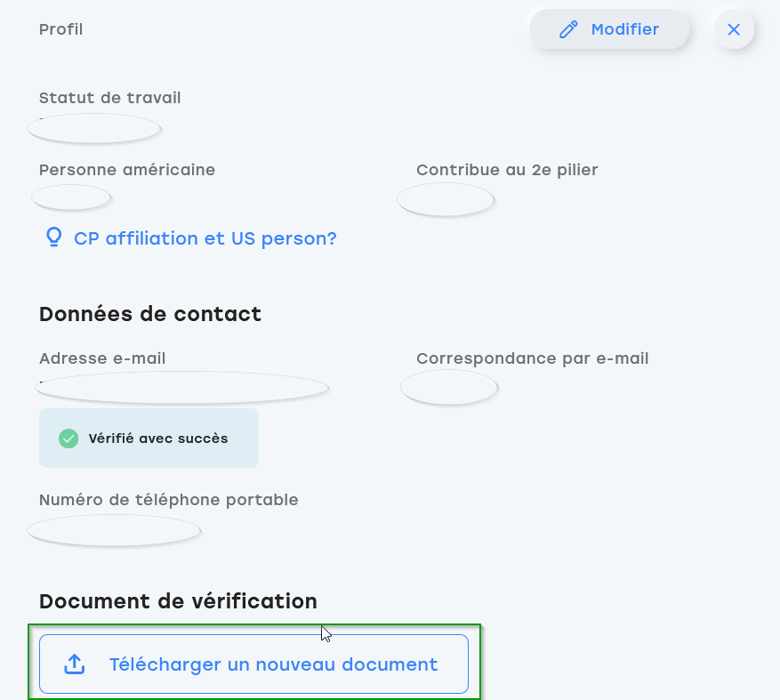Click the value under Correspondance par e-mail
The width and height of the screenshot is (780, 700).
449,387
